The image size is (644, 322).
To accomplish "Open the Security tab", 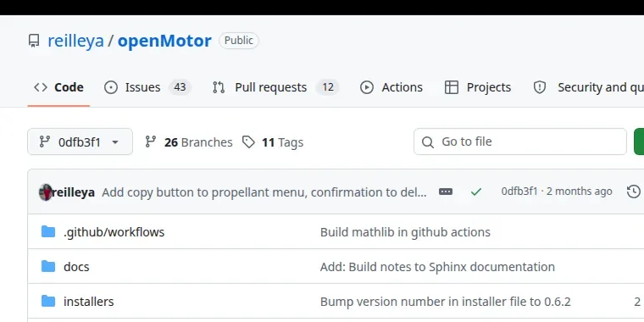I will tap(588, 87).
